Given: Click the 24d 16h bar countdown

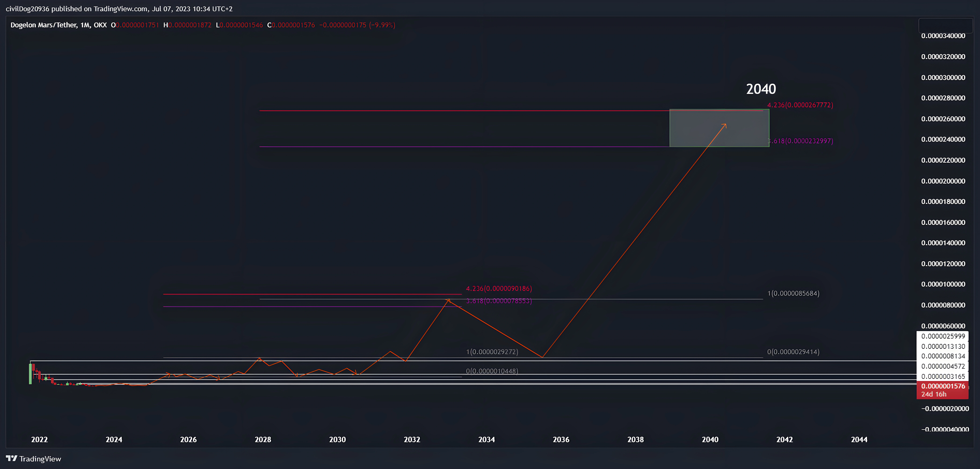Looking at the screenshot, I should click(x=934, y=395).
